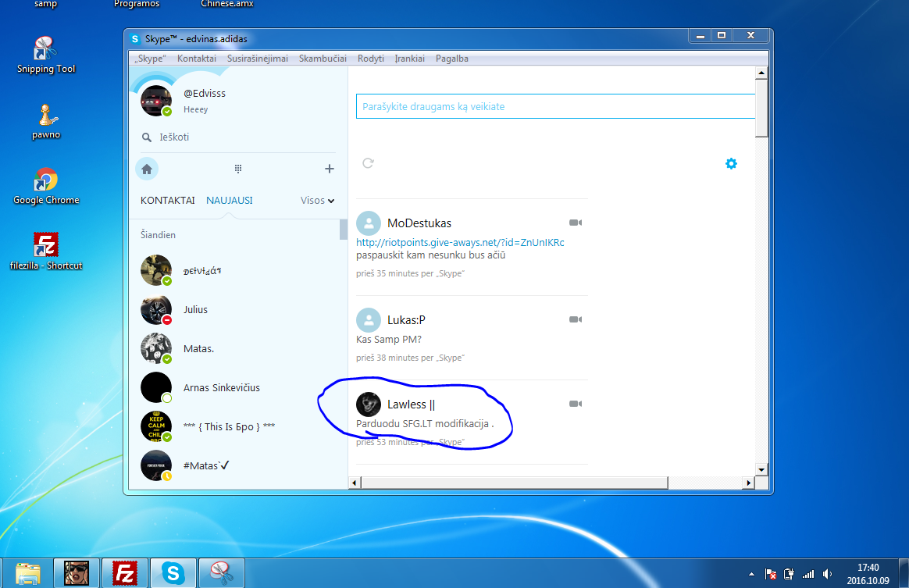Click the Lukas:P name
Image resolution: width=909 pixels, height=588 pixels.
point(406,320)
